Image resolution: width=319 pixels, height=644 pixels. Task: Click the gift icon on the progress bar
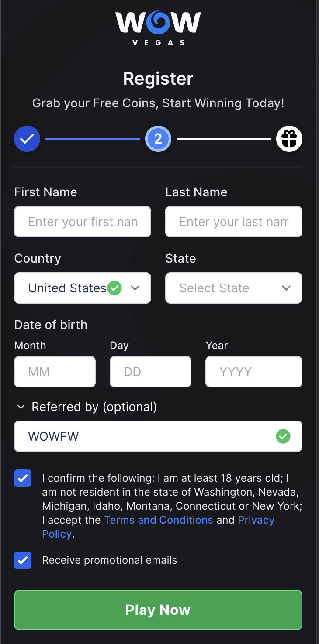click(x=289, y=139)
